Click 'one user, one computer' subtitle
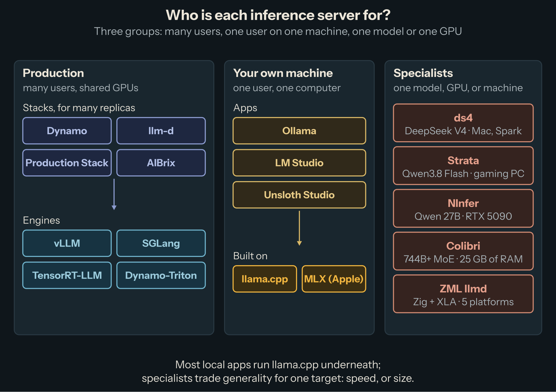This screenshot has height=392, width=556. (287, 88)
